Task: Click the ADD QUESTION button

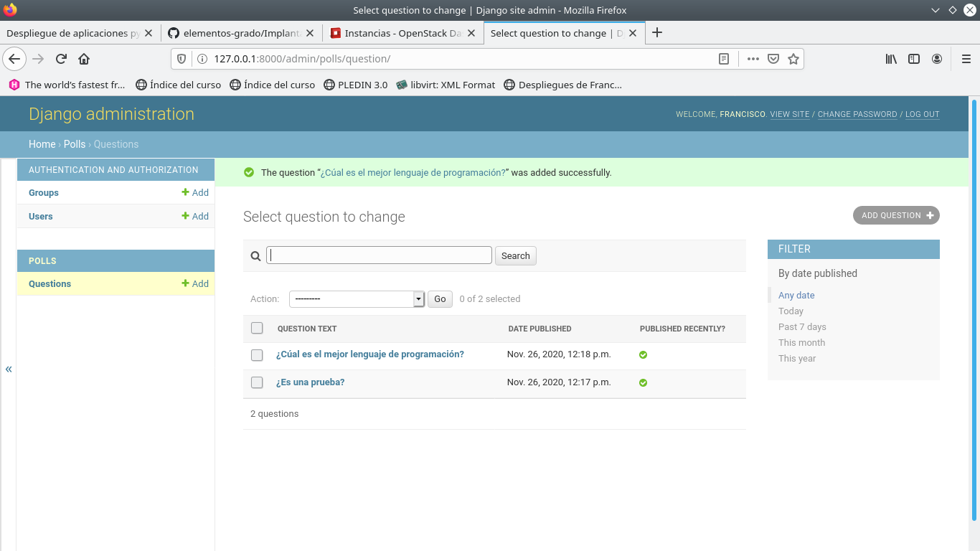Action: 896,215
